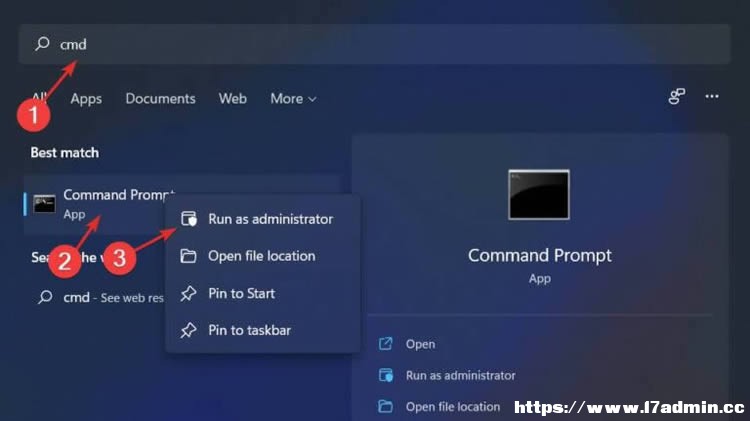Open the cmd See web results suggestion
This screenshot has height=421, width=750.
[100, 298]
